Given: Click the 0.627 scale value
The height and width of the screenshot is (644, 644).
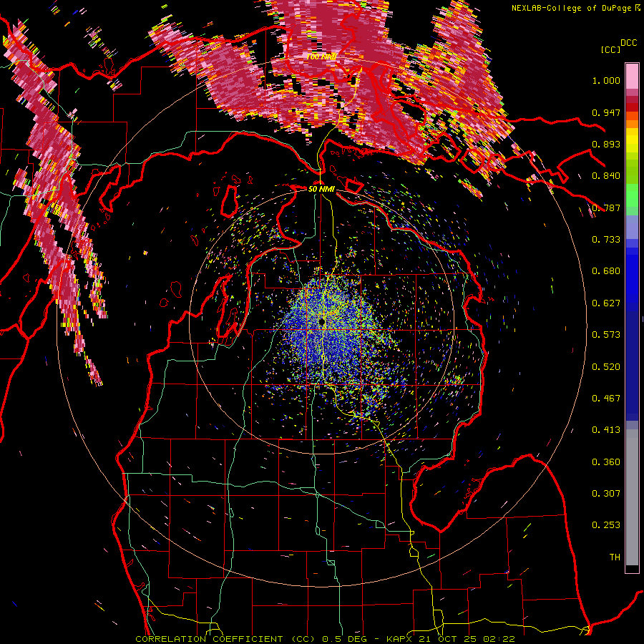Looking at the screenshot, I should click(x=606, y=303).
